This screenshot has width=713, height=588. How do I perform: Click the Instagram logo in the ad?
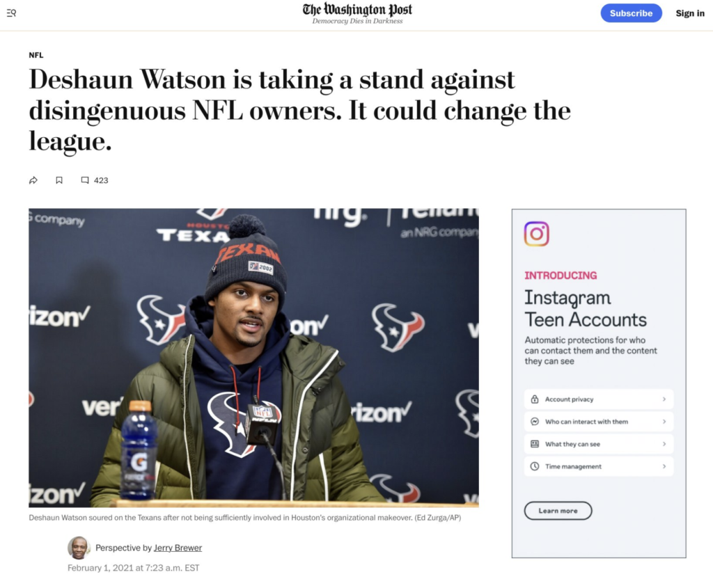pos(537,234)
